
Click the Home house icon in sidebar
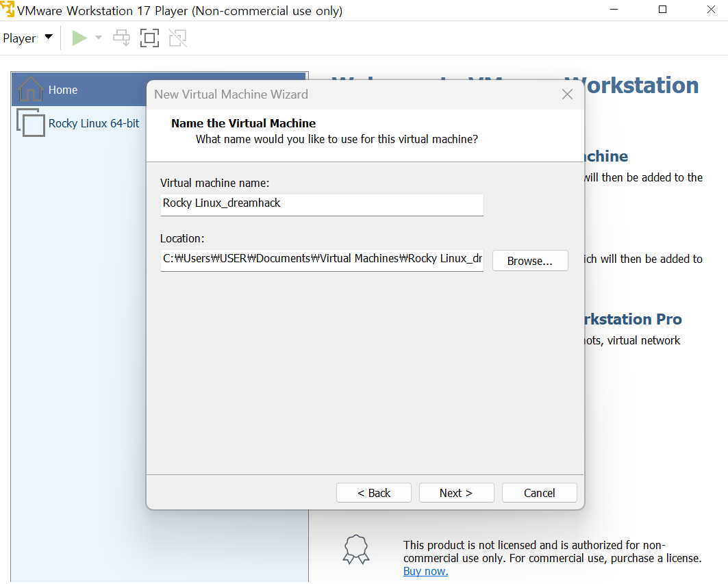(31, 89)
